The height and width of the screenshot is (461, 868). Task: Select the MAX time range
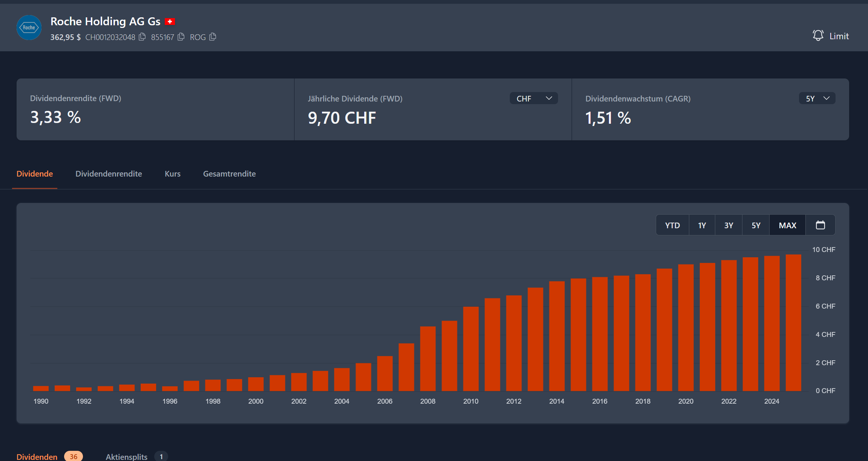click(x=787, y=225)
